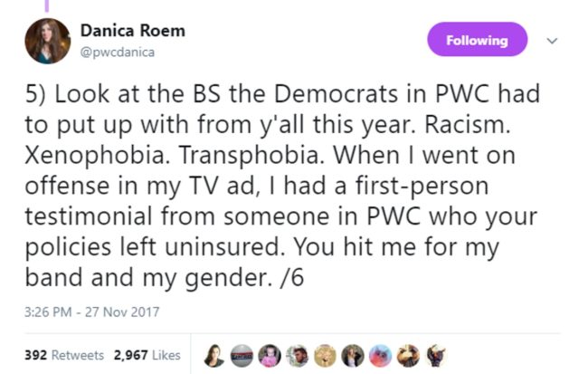The height and width of the screenshot is (374, 588).
Task: View the 2,967 Likes list
Action: click(147, 355)
